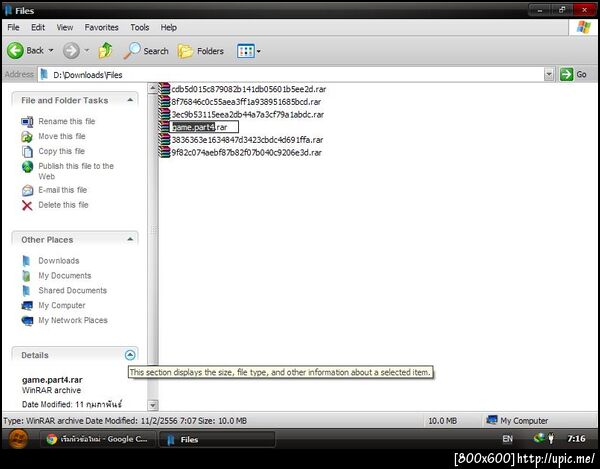Click the grey Forward arrow button
The height and width of the screenshot is (469, 600).
[71, 50]
